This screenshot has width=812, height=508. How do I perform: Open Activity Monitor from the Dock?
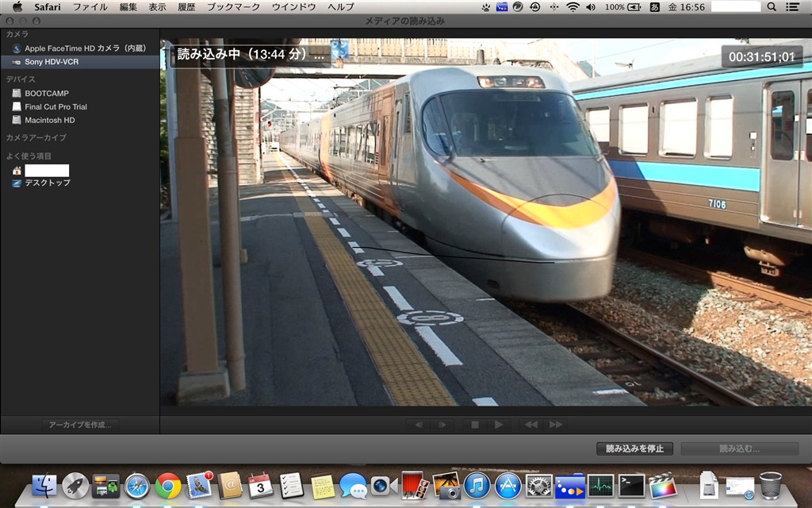click(x=600, y=487)
